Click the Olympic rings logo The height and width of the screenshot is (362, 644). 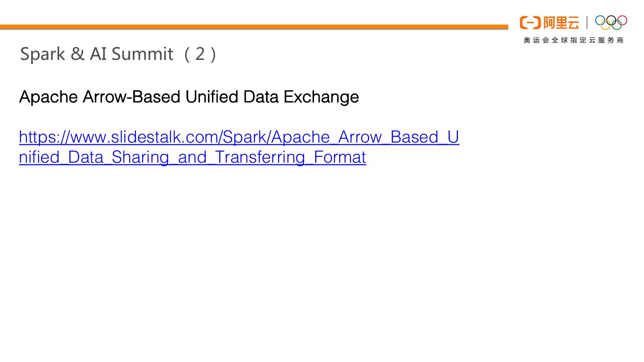(611, 22)
